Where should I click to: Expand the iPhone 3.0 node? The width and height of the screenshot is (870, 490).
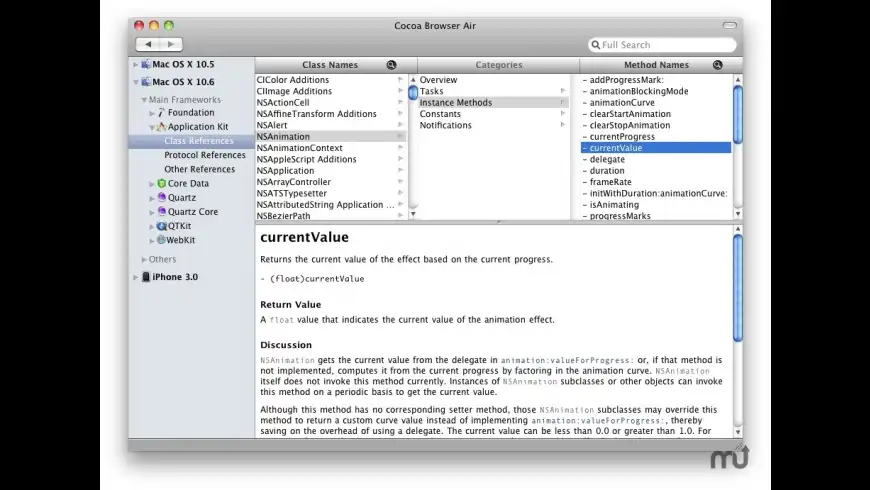point(135,277)
